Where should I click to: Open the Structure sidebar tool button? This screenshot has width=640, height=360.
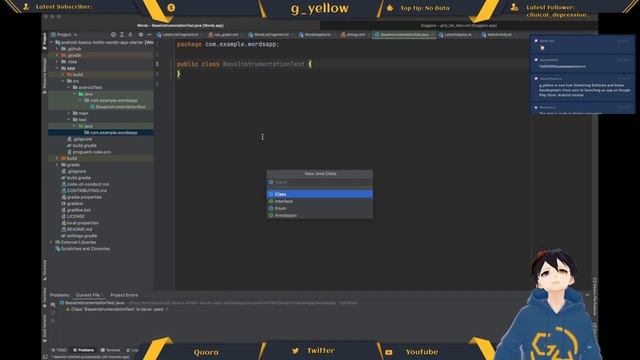44,270
